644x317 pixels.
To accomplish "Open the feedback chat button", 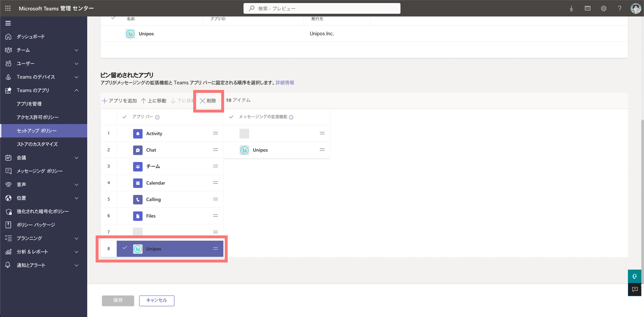I will point(634,289).
